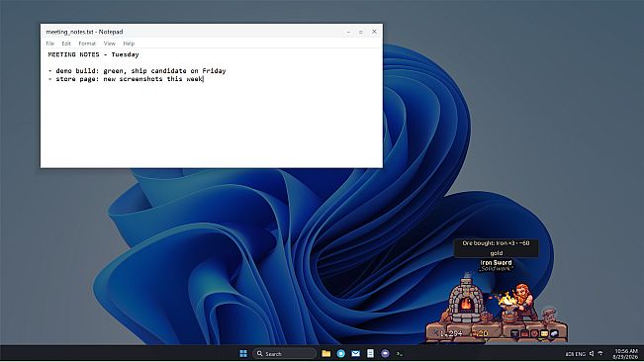Viewport: 644px width, 362px height.
Task: Click the 'store page: new screenshots' line
Action: 126,79
